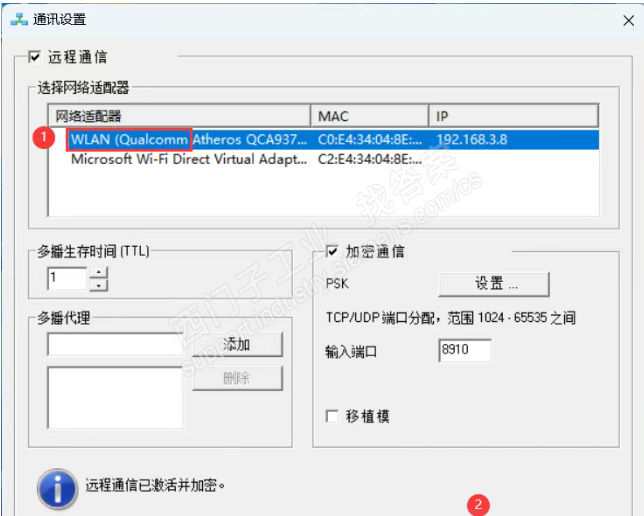
Task: Decrease the TTL value with the down arrow
Action: coord(99,285)
